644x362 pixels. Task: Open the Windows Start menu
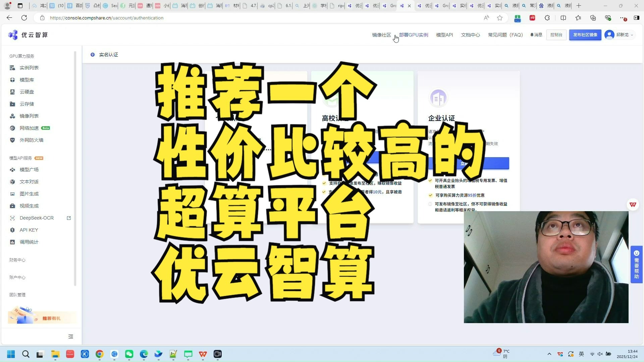tap(11, 354)
